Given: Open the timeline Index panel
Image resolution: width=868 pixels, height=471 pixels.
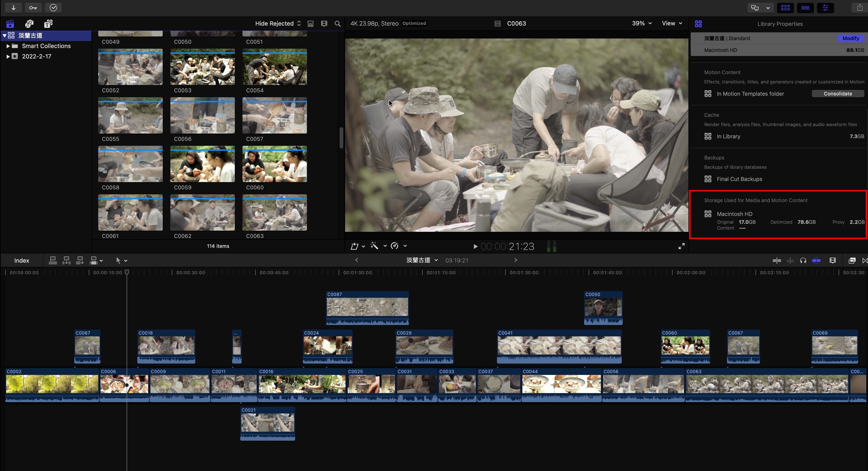Looking at the screenshot, I should [x=21, y=260].
